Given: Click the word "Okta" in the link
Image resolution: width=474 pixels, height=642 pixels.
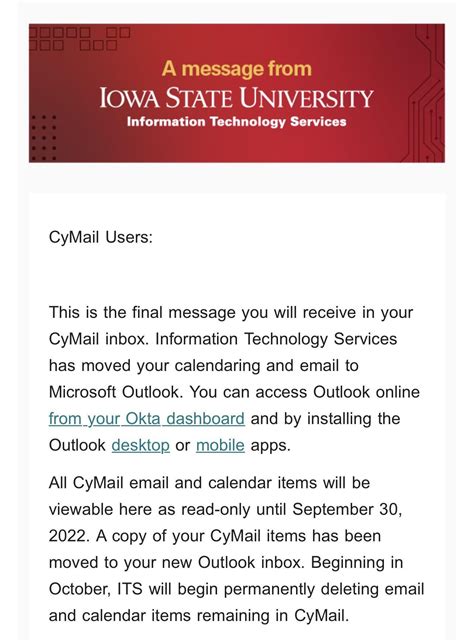Looking at the screenshot, I should tap(143, 419).
